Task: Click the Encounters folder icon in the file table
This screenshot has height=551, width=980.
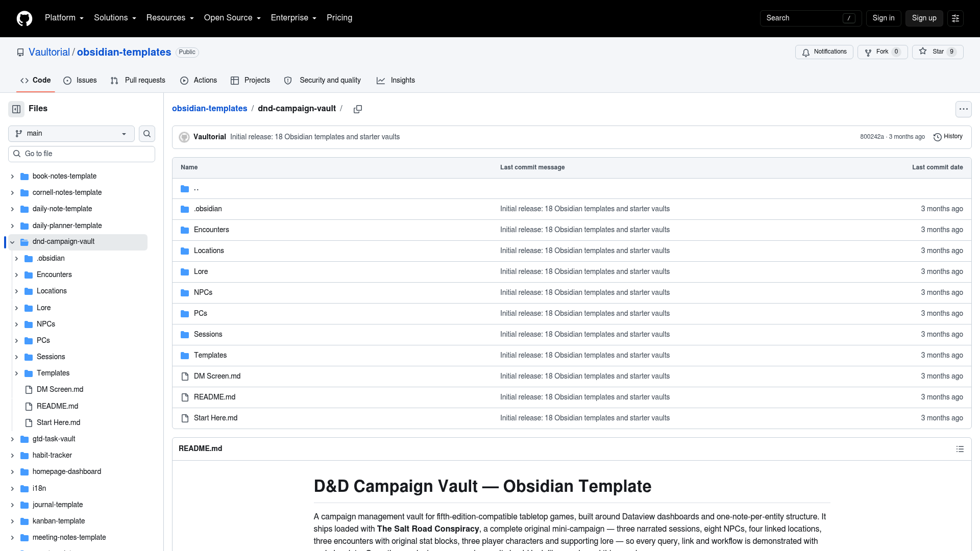Action: click(x=185, y=230)
